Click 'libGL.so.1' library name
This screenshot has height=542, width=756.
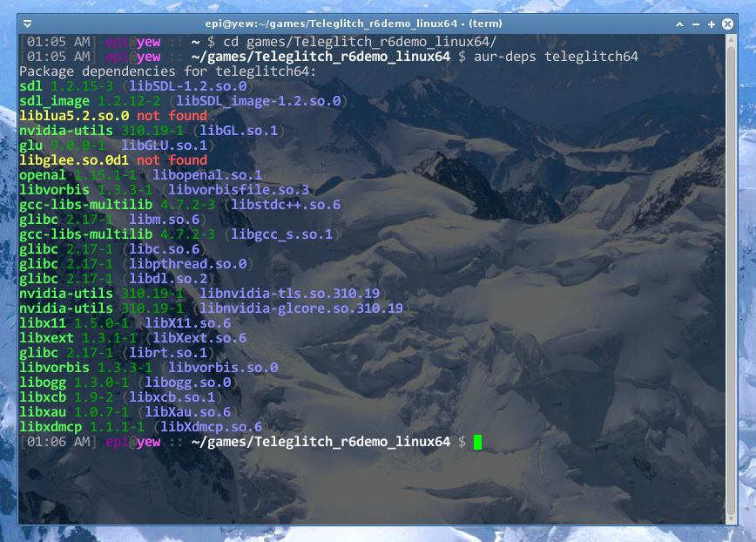(x=239, y=131)
